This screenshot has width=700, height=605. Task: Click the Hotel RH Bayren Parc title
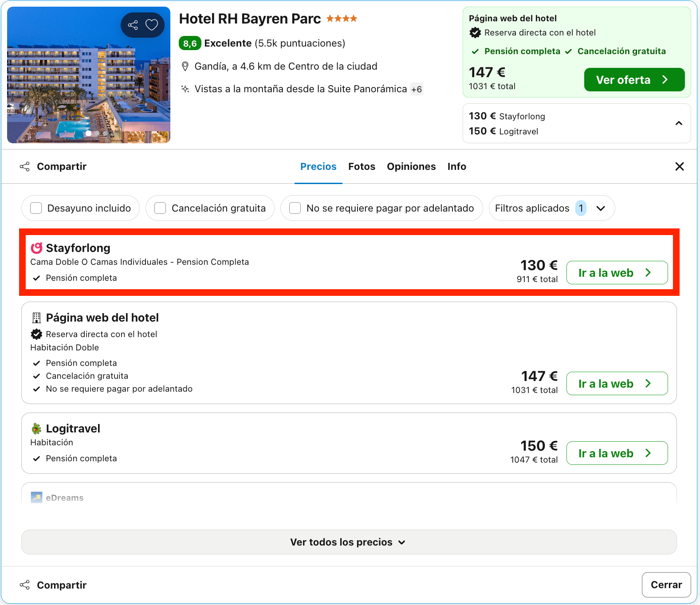(250, 19)
